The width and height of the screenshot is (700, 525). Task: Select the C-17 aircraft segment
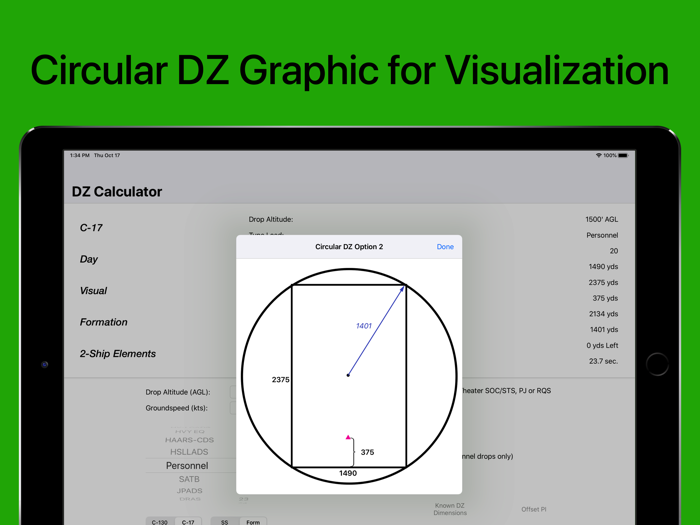coord(188,521)
